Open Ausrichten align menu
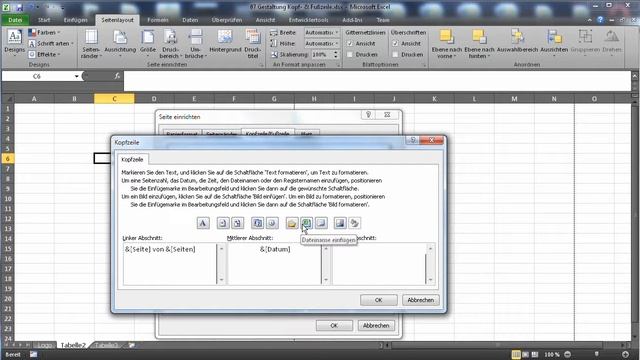This screenshot has height=360, width=640. pos(554,42)
